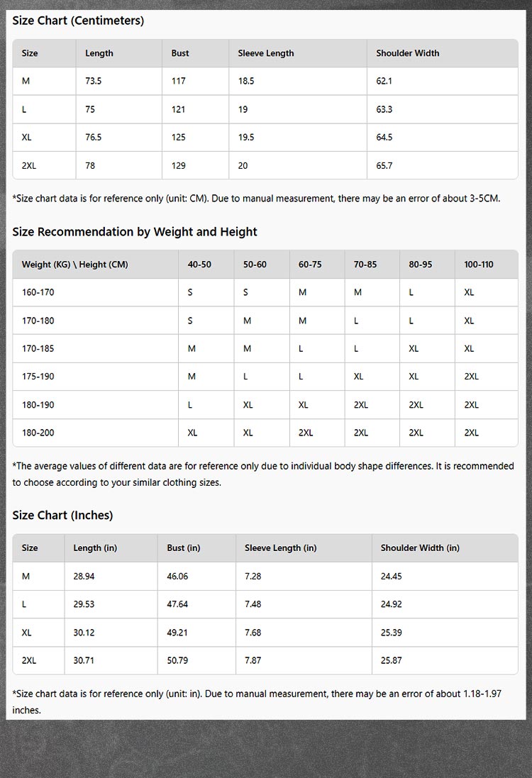Click the Size Chart (Centimeters) heading
532x778 pixels.
point(78,21)
